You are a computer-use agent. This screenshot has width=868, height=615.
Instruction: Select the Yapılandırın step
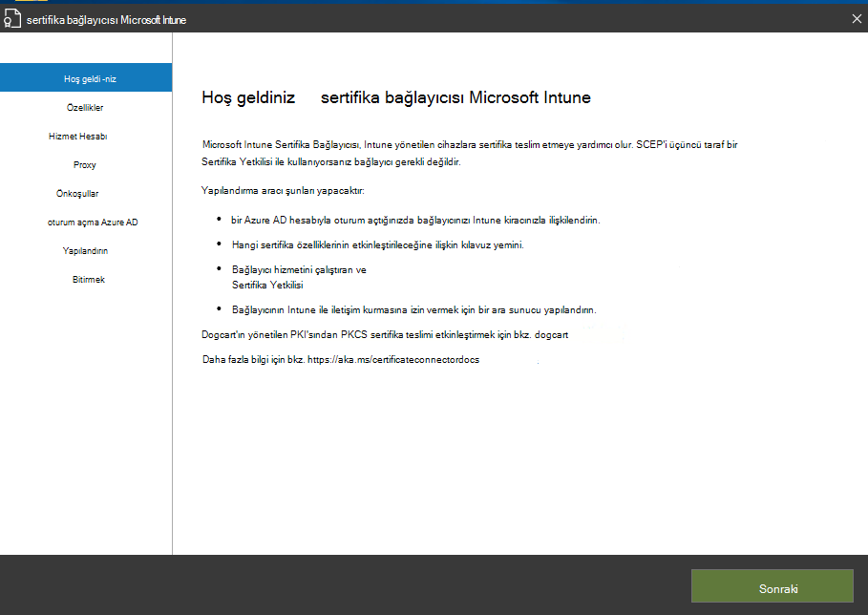pyautogui.click(x=85, y=251)
